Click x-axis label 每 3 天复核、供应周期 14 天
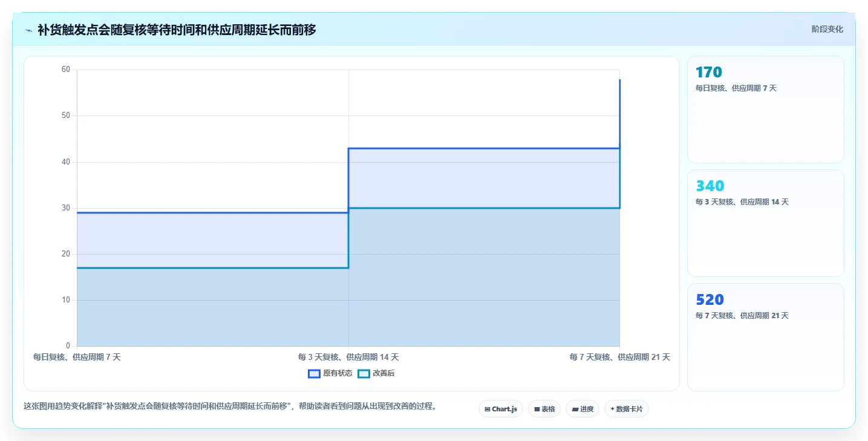 pyautogui.click(x=348, y=357)
